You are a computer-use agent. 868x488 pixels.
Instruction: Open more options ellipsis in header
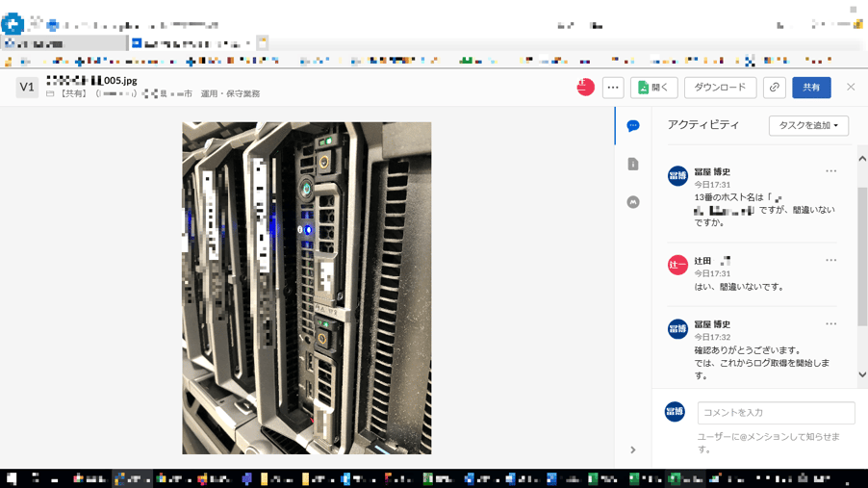click(x=613, y=88)
